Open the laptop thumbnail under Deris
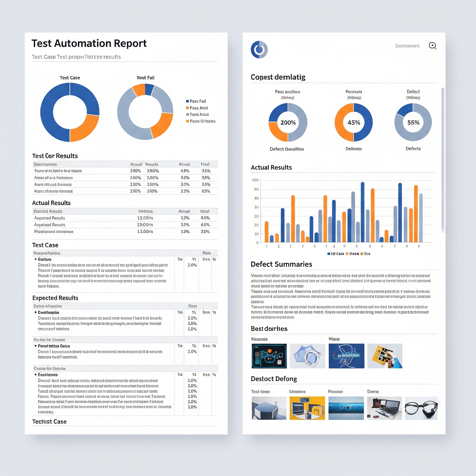 (384, 408)
